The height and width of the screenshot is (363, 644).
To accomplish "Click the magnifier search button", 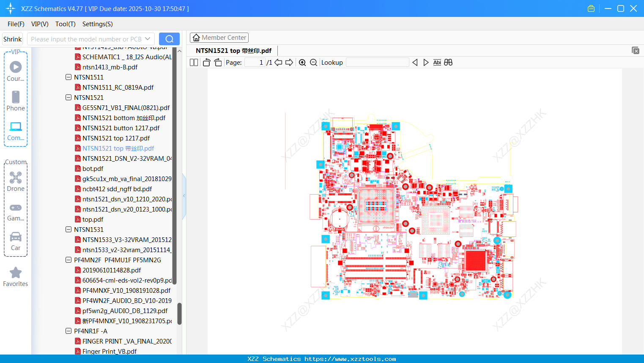I will [169, 39].
